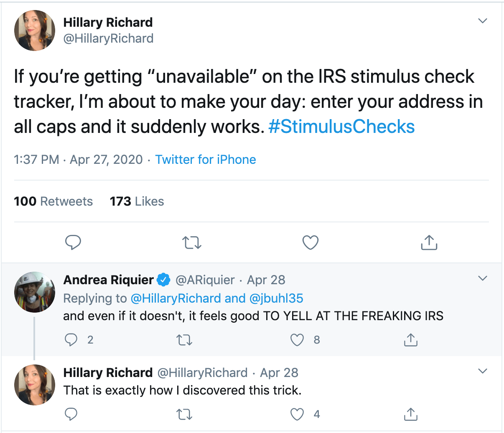Open the #StimulusChecks hashtag
Screen dimensions: 504x433
click(341, 127)
